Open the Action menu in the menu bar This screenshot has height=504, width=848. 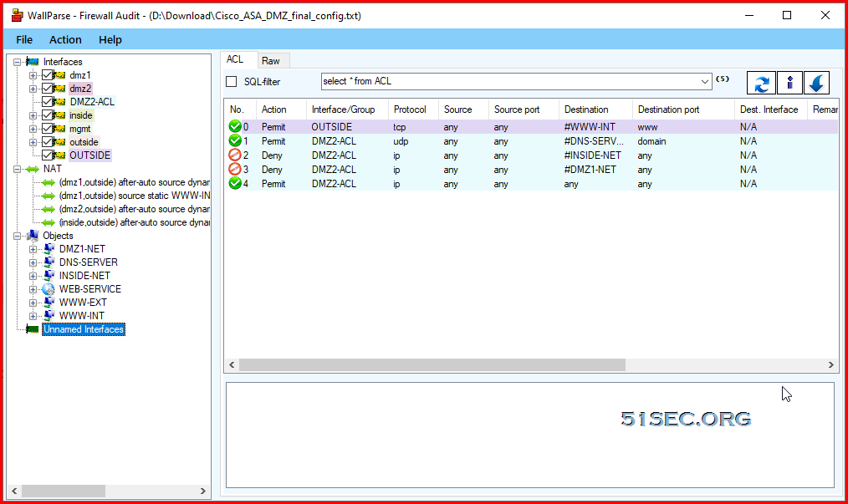pos(65,39)
